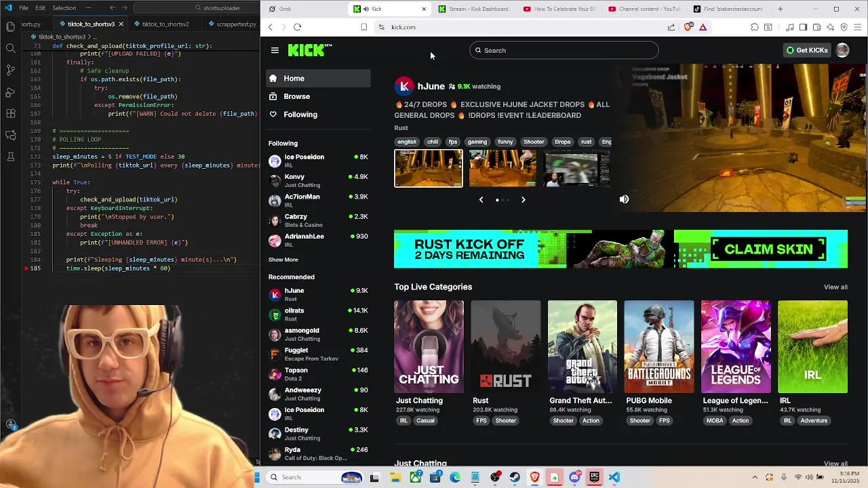
Task: Open asmongold in Recommended list
Action: pyautogui.click(x=318, y=334)
